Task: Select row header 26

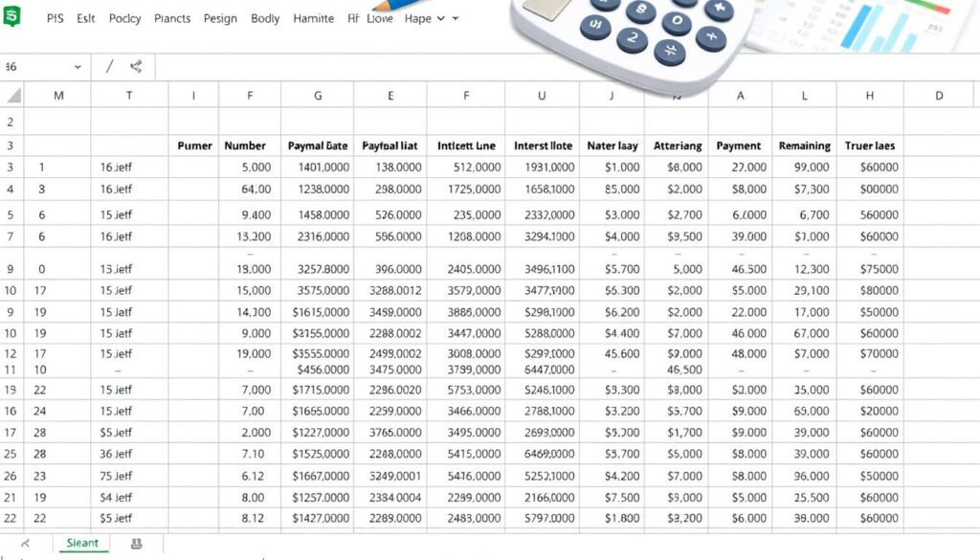Action: [11, 476]
